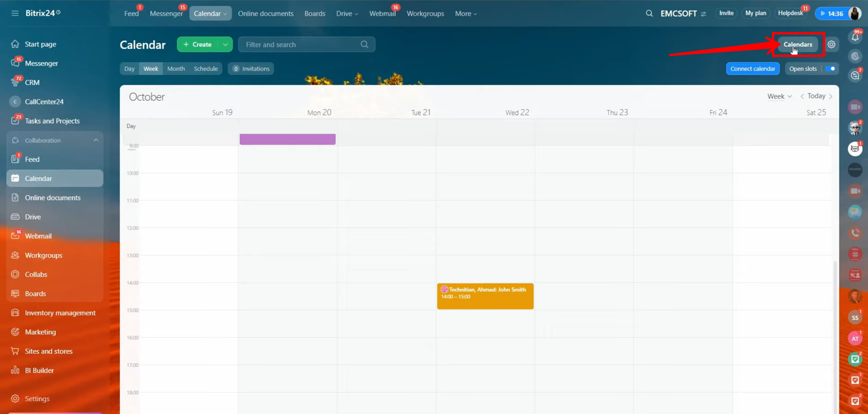Switch to the Schedule view tab
868x414 pixels.
coord(205,69)
